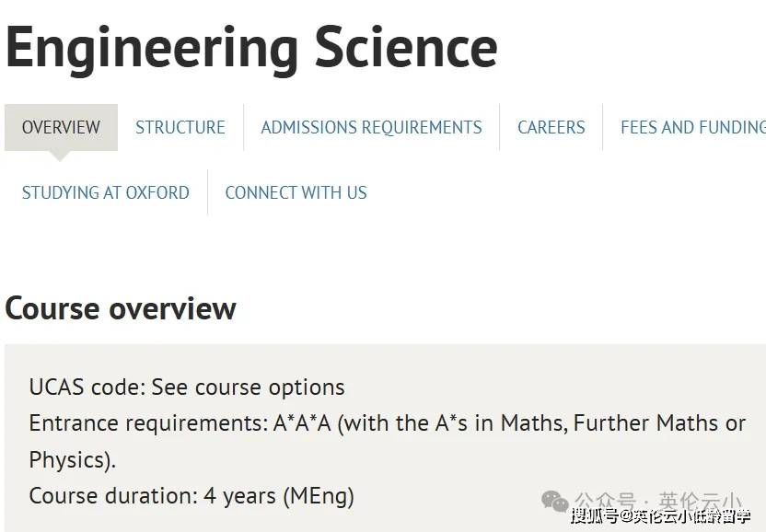Click the 'See course options' text

pyautogui.click(x=248, y=387)
